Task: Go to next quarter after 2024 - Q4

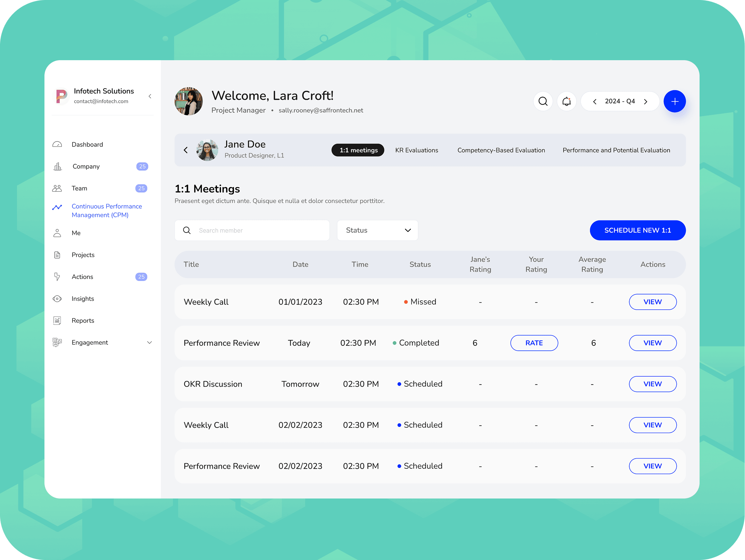Action: [x=645, y=101]
